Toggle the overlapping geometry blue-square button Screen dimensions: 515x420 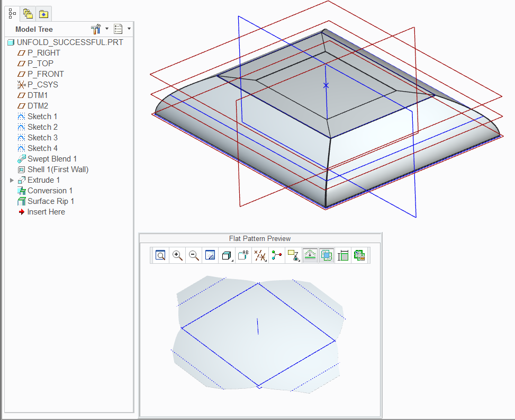[327, 255]
